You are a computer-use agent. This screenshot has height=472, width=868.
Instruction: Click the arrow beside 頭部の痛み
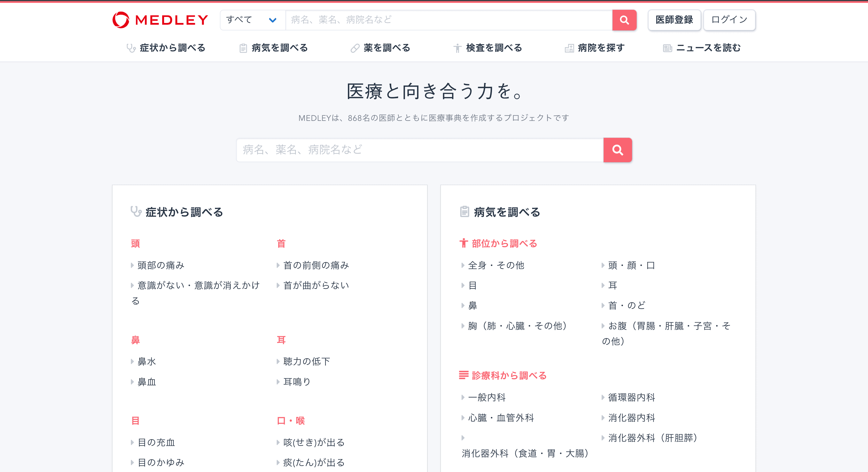click(132, 265)
